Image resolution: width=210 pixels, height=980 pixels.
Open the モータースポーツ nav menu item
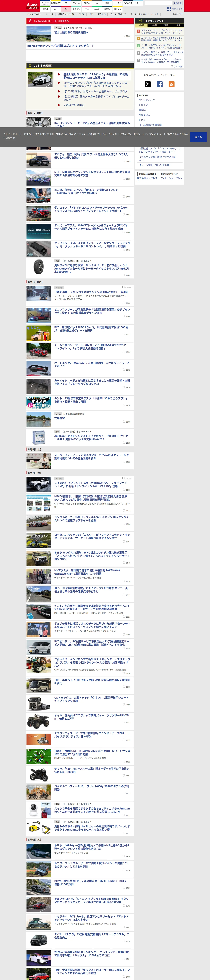click(x=118, y=14)
